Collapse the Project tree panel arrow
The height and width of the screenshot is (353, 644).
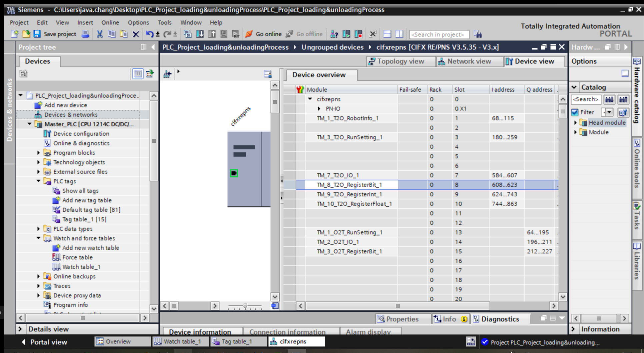[153, 47]
